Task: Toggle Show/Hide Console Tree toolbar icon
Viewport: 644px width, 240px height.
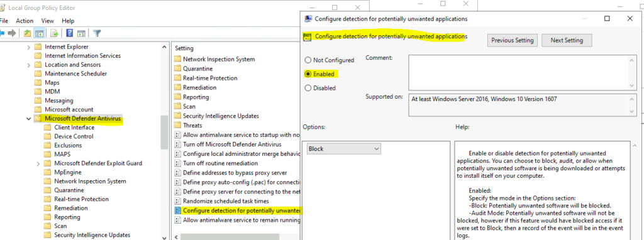Action: (x=39, y=33)
